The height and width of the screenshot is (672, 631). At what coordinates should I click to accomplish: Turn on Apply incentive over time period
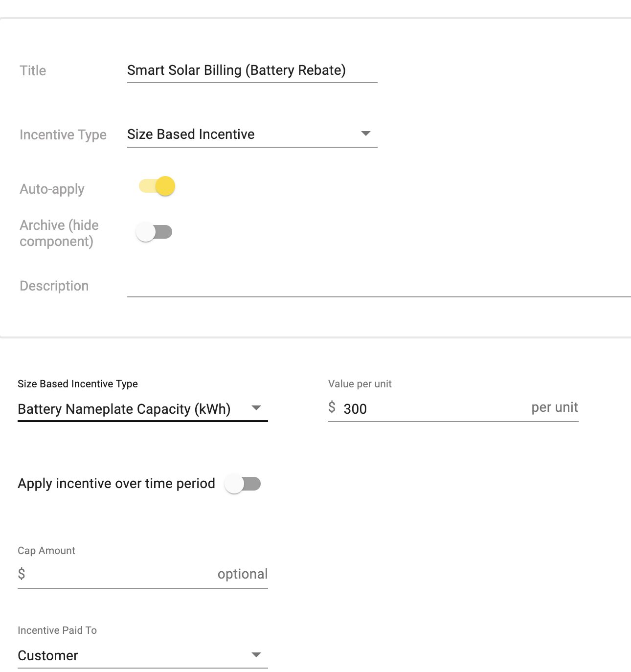click(x=243, y=484)
